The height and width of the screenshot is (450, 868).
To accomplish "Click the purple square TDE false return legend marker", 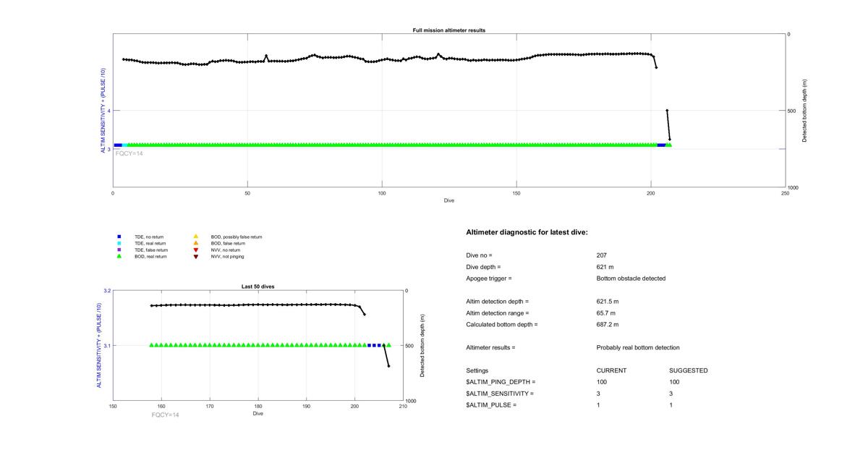I will pyautogui.click(x=119, y=250).
